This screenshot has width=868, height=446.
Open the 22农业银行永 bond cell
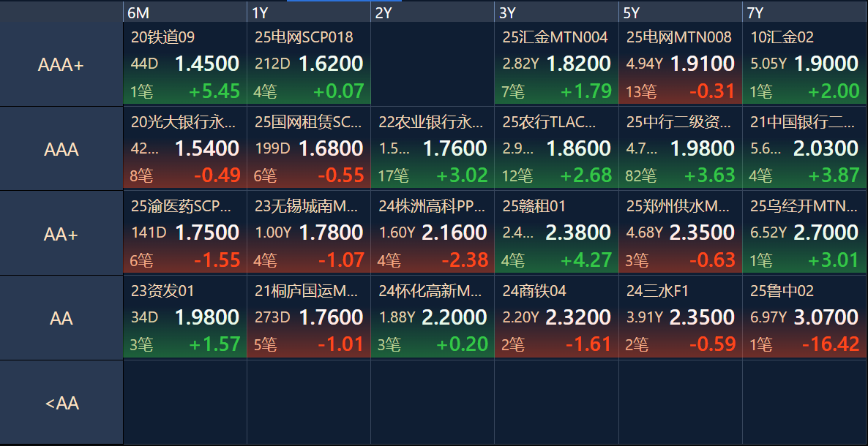tap(433, 148)
